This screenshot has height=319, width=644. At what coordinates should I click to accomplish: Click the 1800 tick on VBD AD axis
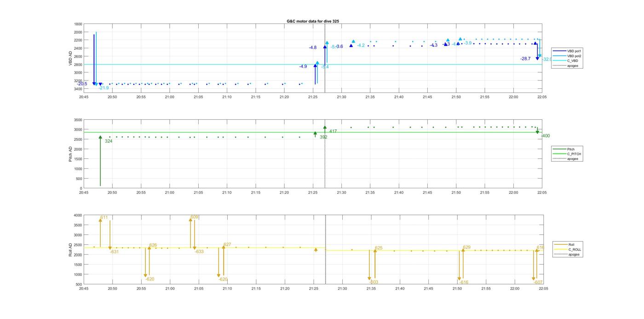click(78, 24)
